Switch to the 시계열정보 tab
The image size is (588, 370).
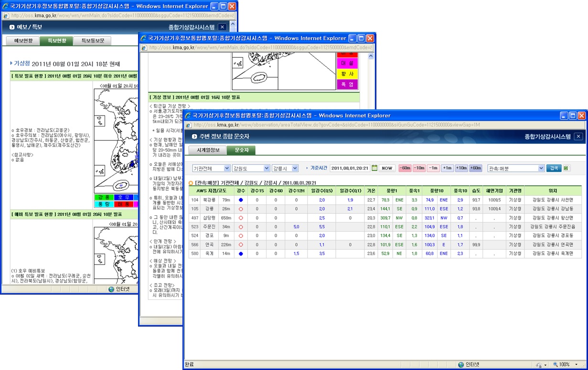[208, 150]
